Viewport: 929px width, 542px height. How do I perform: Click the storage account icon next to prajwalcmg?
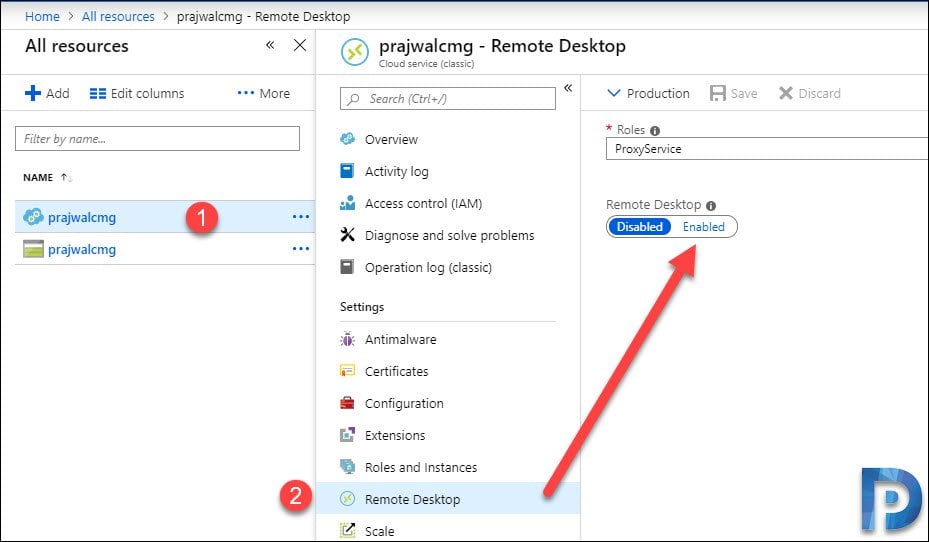pos(33,249)
